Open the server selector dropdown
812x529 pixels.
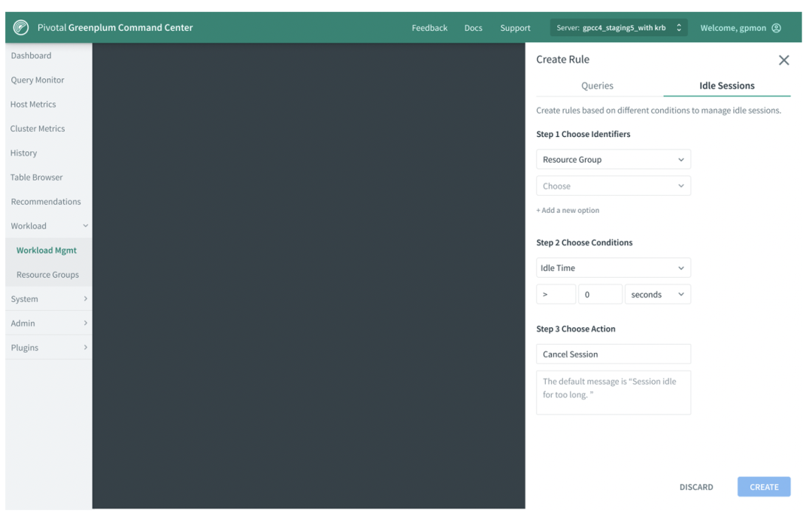pos(618,28)
